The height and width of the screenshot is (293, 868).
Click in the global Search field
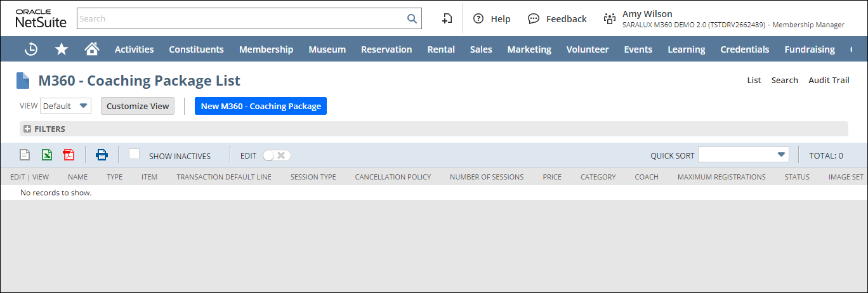(241, 18)
